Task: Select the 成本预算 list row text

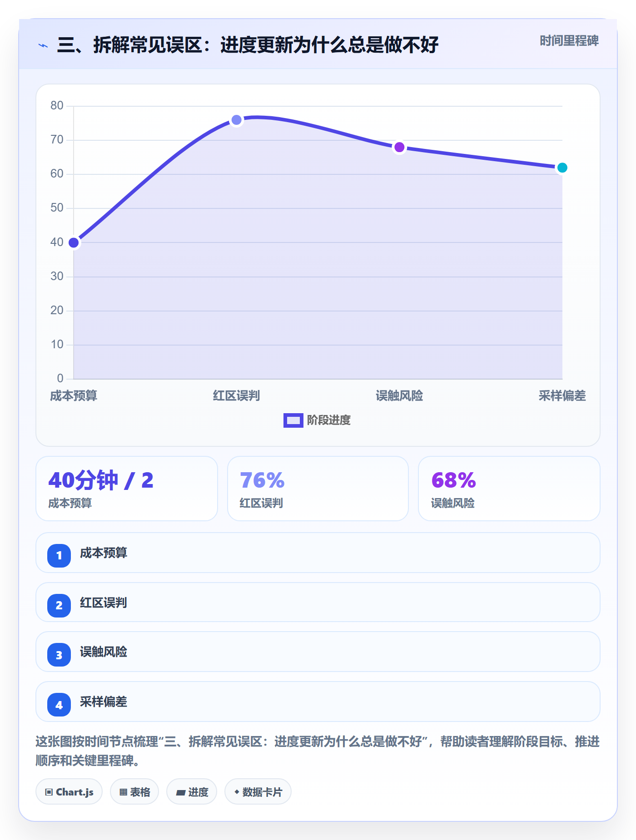Action: pos(104,553)
